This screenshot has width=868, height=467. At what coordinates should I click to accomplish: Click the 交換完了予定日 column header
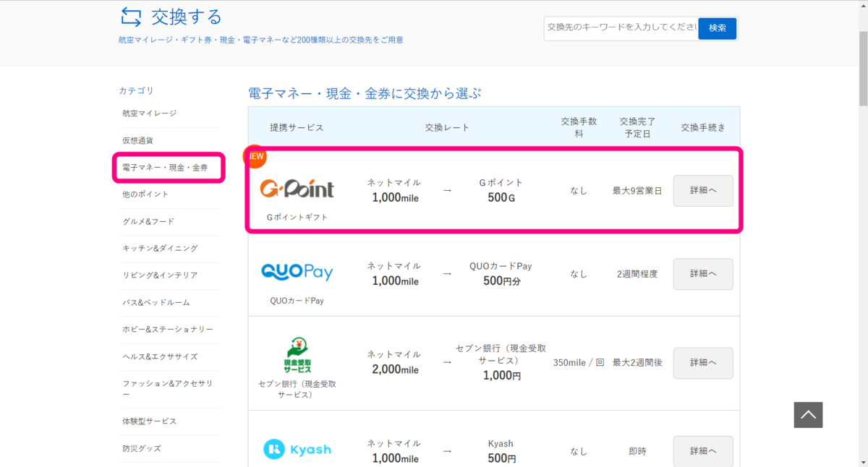pos(637,127)
